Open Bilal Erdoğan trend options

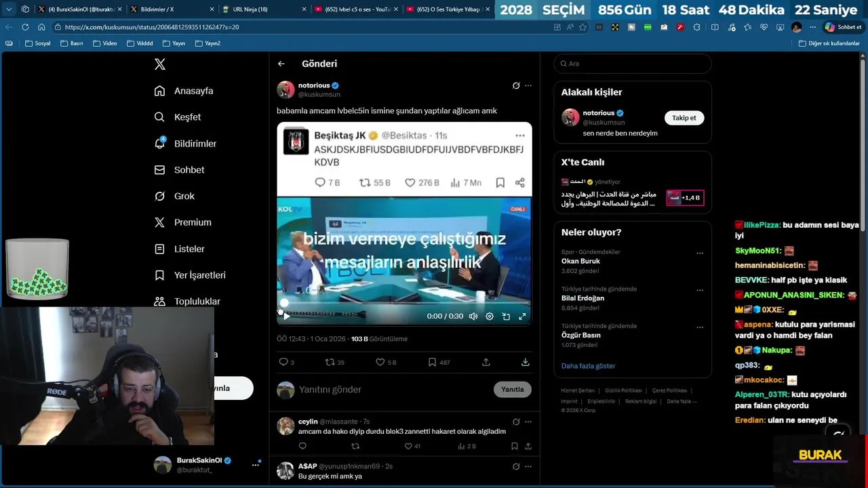[x=700, y=290]
